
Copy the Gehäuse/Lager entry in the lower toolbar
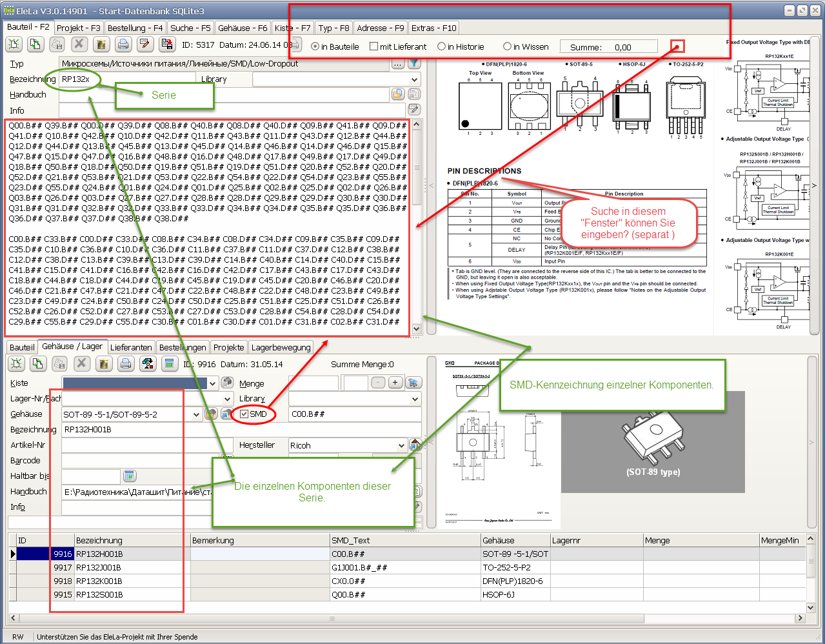(39, 364)
